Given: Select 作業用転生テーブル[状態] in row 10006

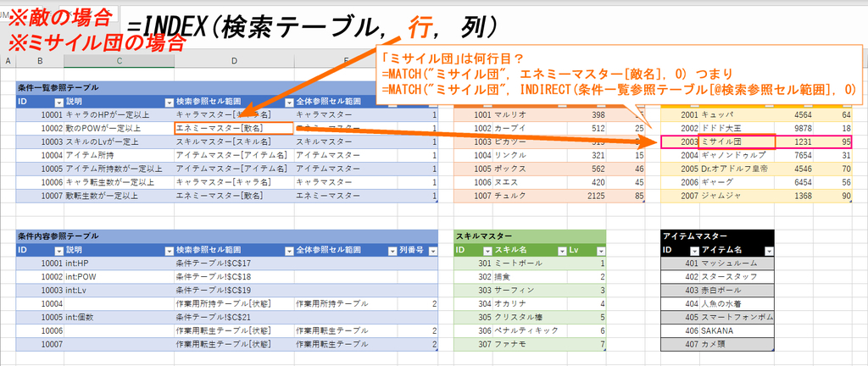Looking at the screenshot, I should (x=234, y=330).
